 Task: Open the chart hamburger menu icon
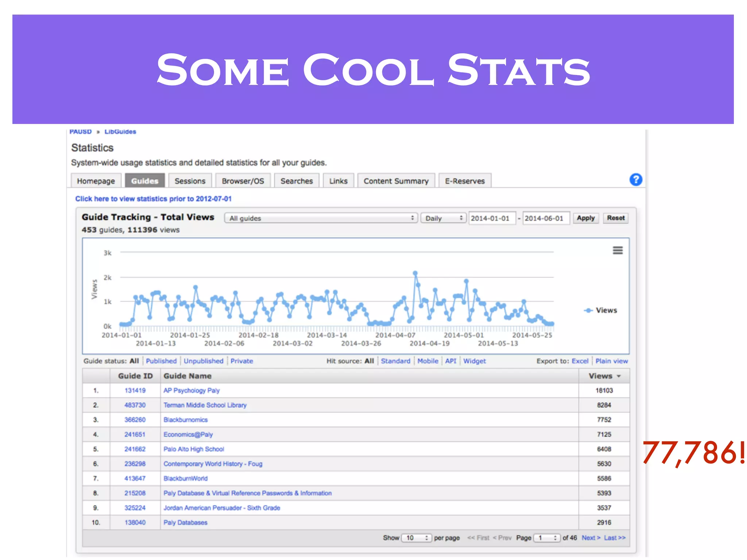618,250
